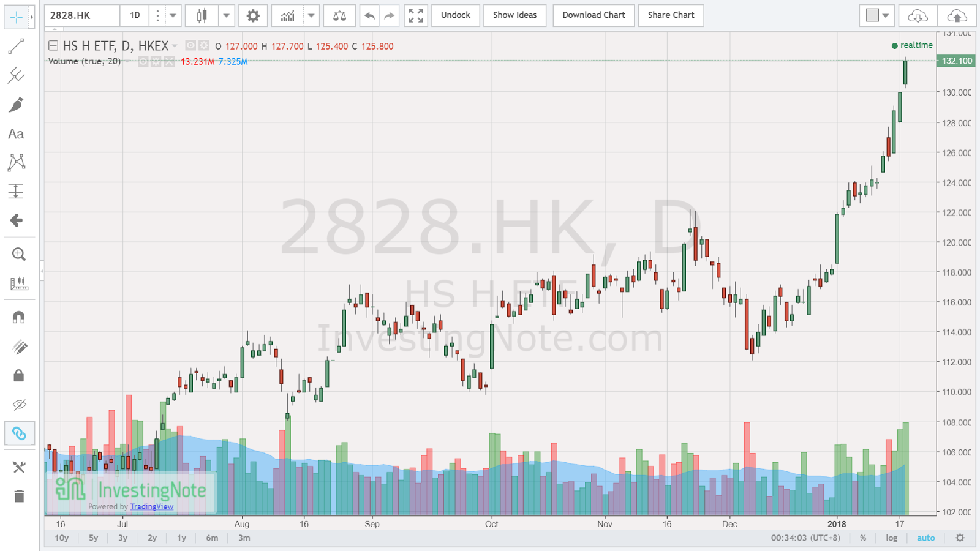Pick the Brush drawing tool
980x551 pixels.
17,105
